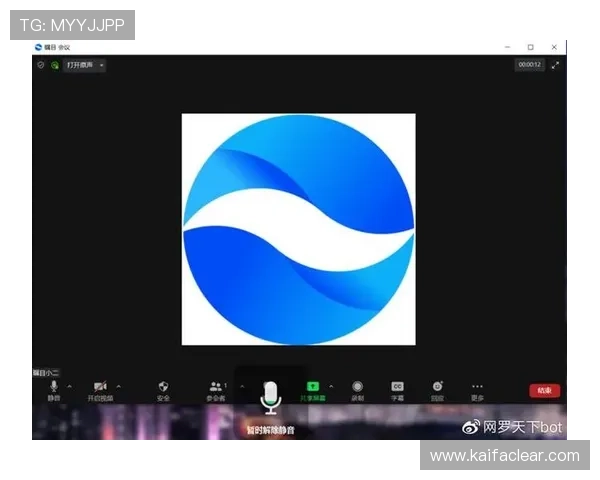Click the meeting info shield icon top-left
The width and height of the screenshot is (600, 480).
(41, 65)
